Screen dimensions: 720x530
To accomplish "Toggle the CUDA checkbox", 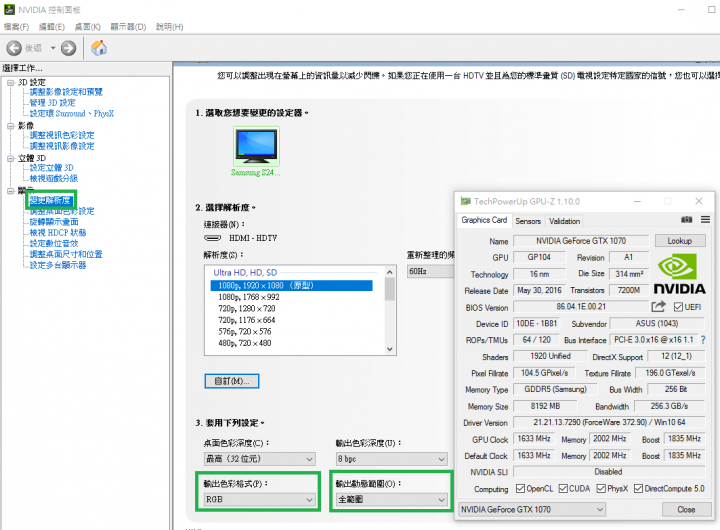I will click(x=563, y=488).
